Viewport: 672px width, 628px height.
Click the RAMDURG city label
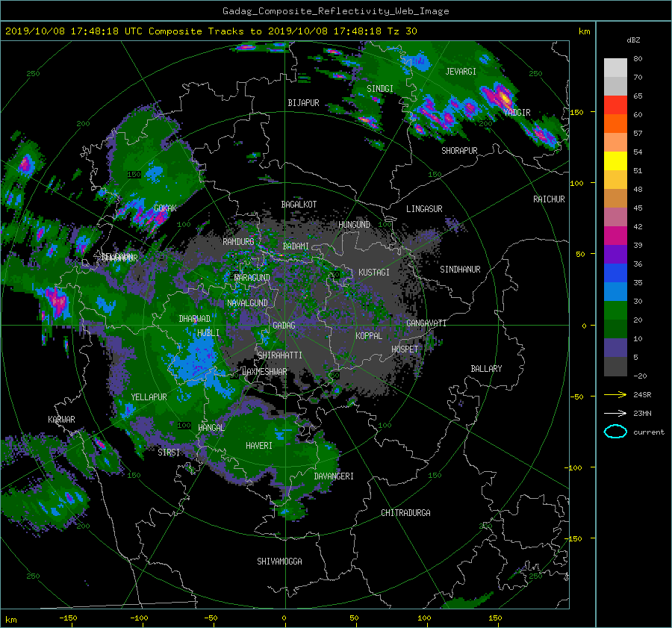pos(238,242)
